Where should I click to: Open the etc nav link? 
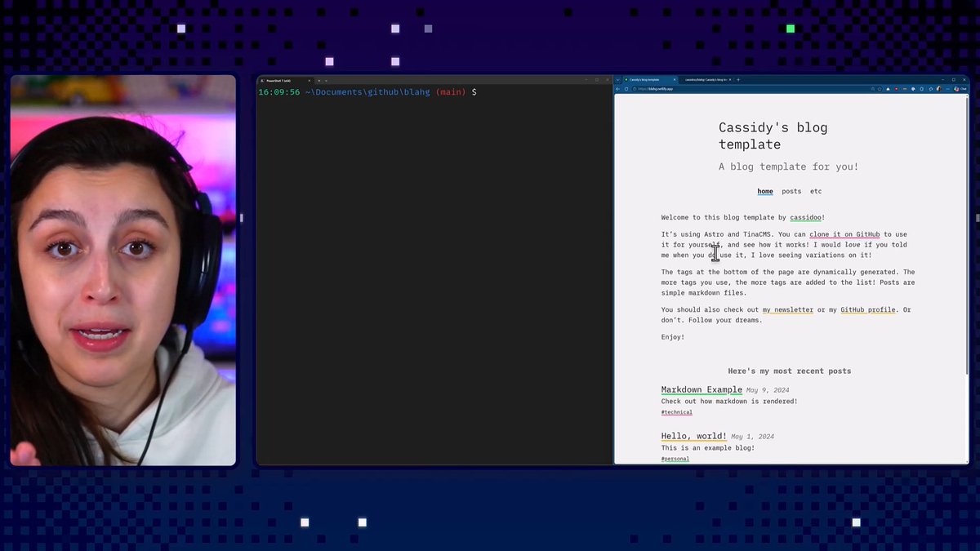816,192
